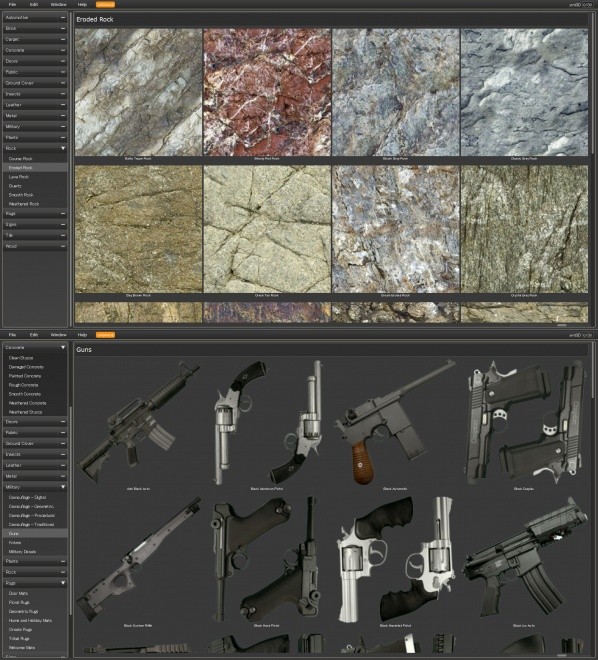Expand the Automotive category
Screen dimensions: 598x660
pos(35,18)
